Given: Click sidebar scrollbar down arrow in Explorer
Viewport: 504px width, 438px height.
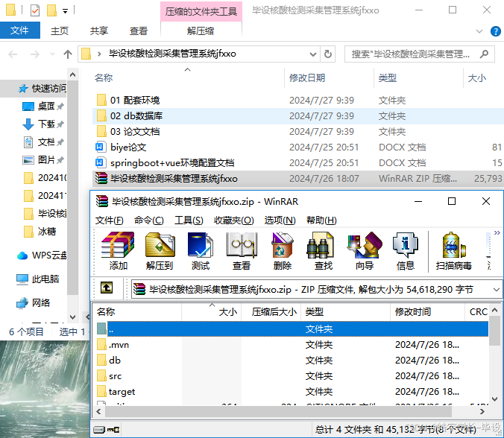Looking at the screenshot, I should (x=72, y=317).
